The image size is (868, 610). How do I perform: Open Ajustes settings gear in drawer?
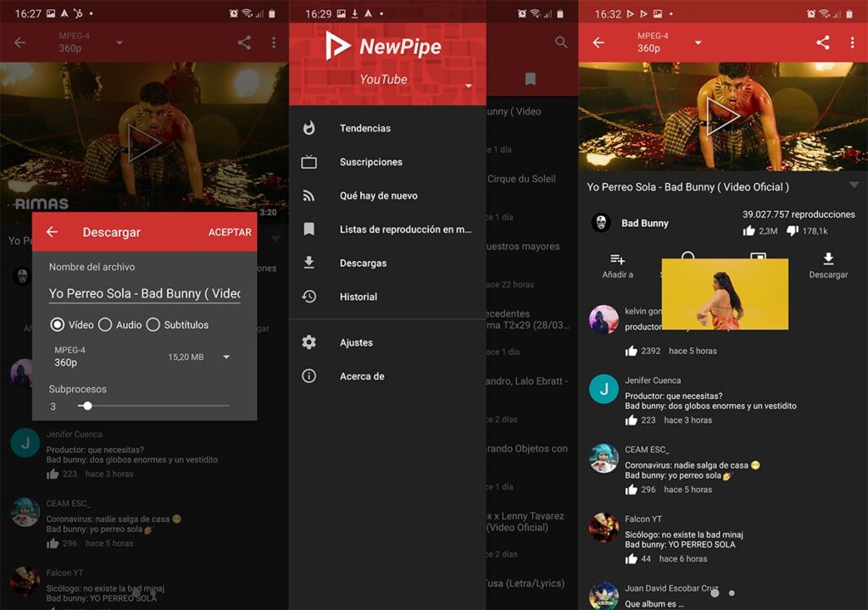point(309,342)
